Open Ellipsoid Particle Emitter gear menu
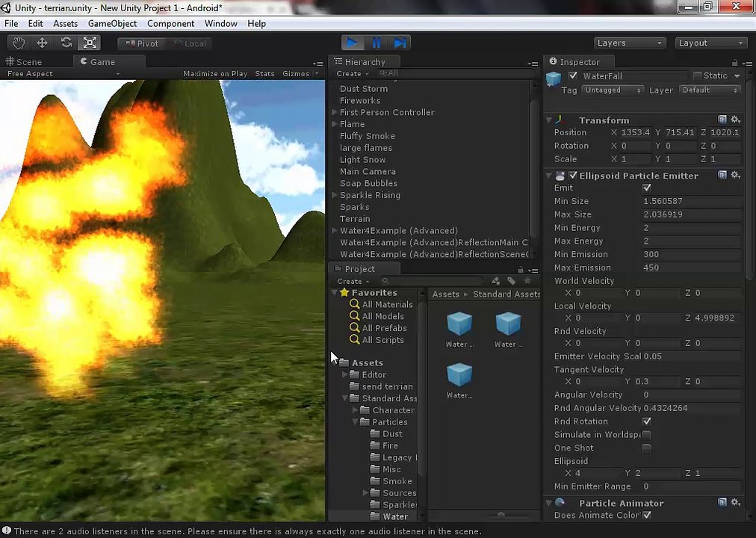 coord(735,175)
